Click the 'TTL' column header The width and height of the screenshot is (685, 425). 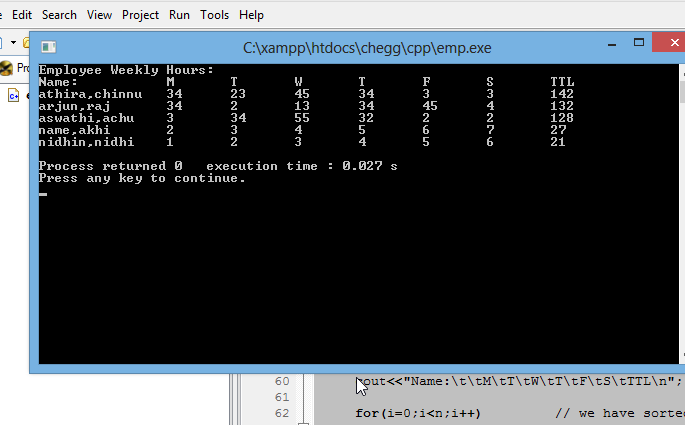click(x=562, y=82)
